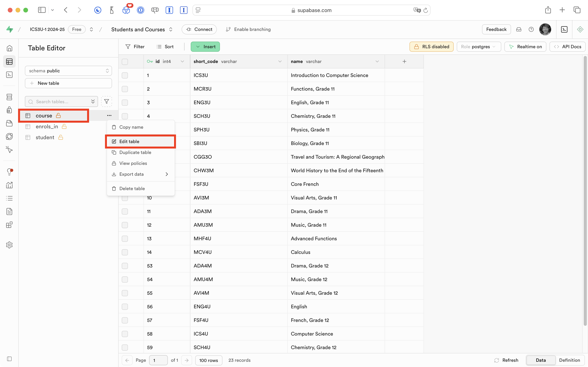Image resolution: width=588 pixels, height=367 pixels.
Task: Choose Duplicate table from context menu
Action: 135,152
